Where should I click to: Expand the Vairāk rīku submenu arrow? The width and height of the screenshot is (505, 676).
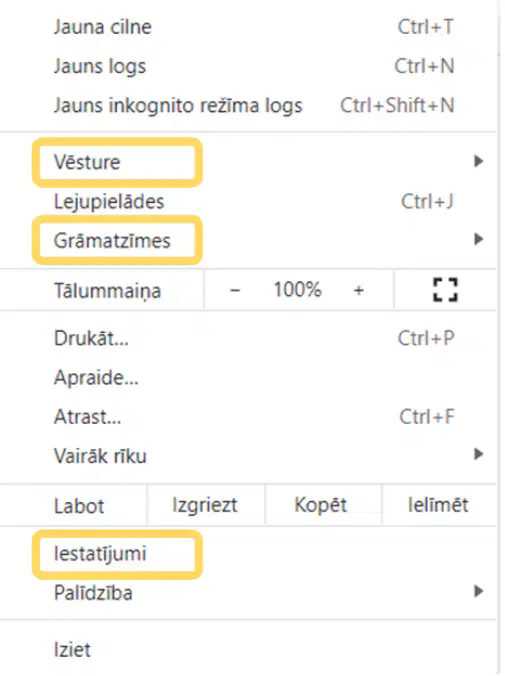[478, 454]
